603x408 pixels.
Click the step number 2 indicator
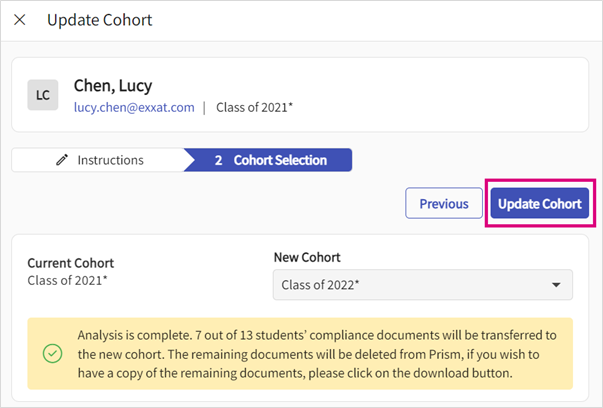218,160
